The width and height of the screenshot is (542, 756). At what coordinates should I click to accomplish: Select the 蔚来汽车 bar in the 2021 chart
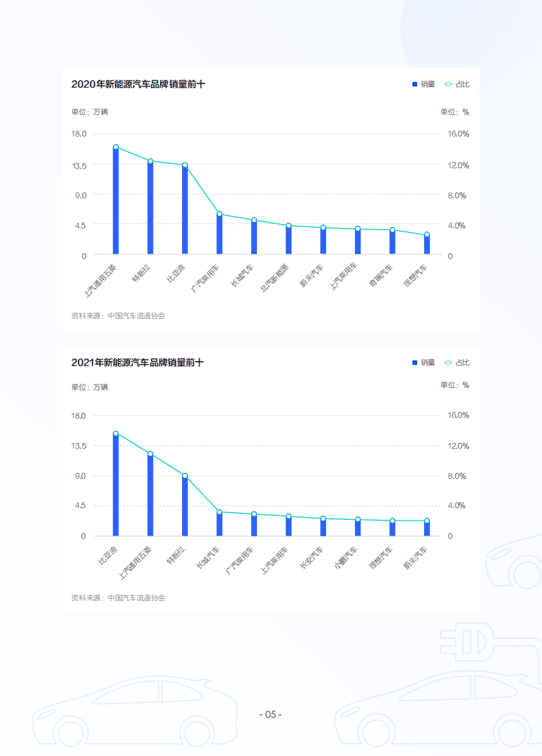coord(427,528)
